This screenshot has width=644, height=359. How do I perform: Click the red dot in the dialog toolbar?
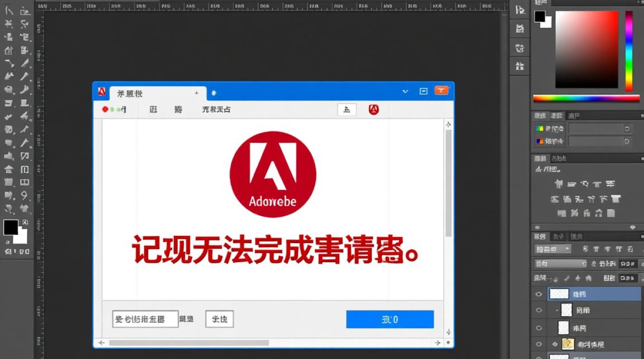105,110
